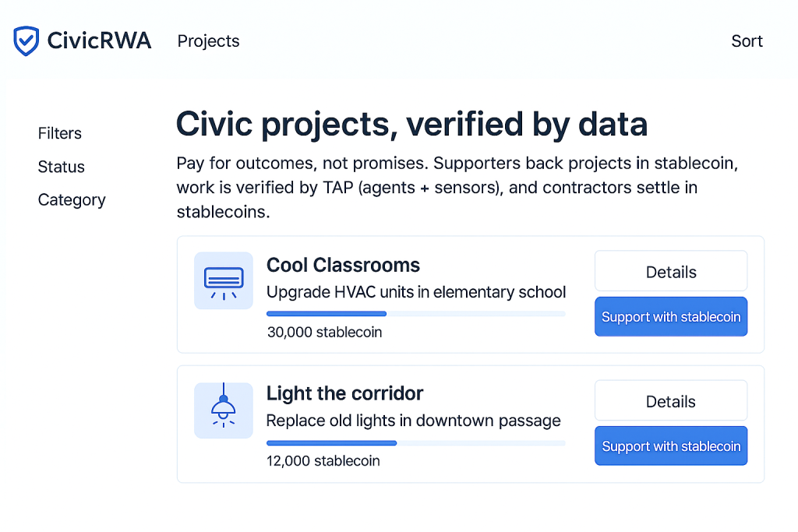Support Light the corridor with stablecoin

click(x=671, y=446)
